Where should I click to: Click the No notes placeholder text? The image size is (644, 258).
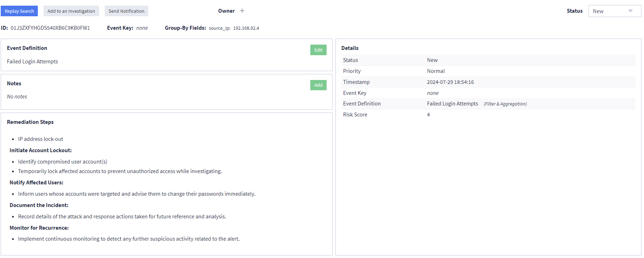click(x=17, y=97)
